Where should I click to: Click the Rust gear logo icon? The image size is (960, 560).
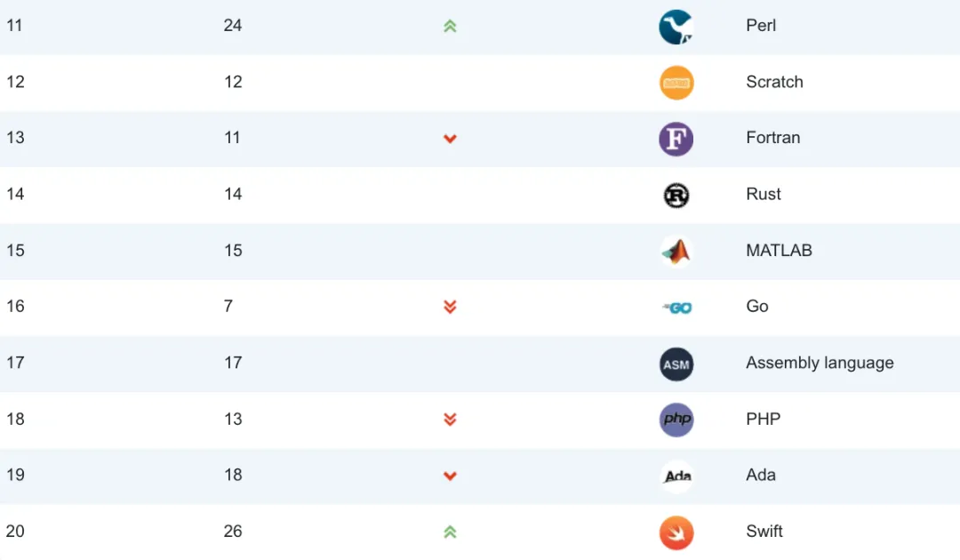click(x=676, y=195)
